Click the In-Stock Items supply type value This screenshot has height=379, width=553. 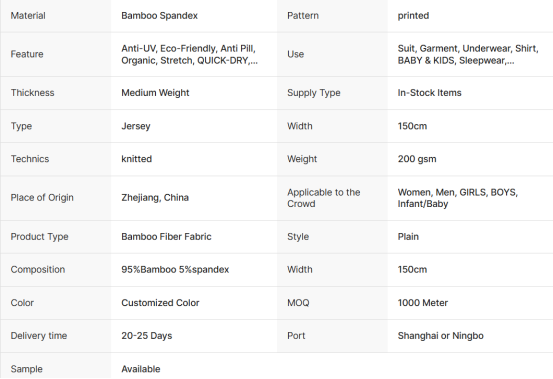pos(430,93)
